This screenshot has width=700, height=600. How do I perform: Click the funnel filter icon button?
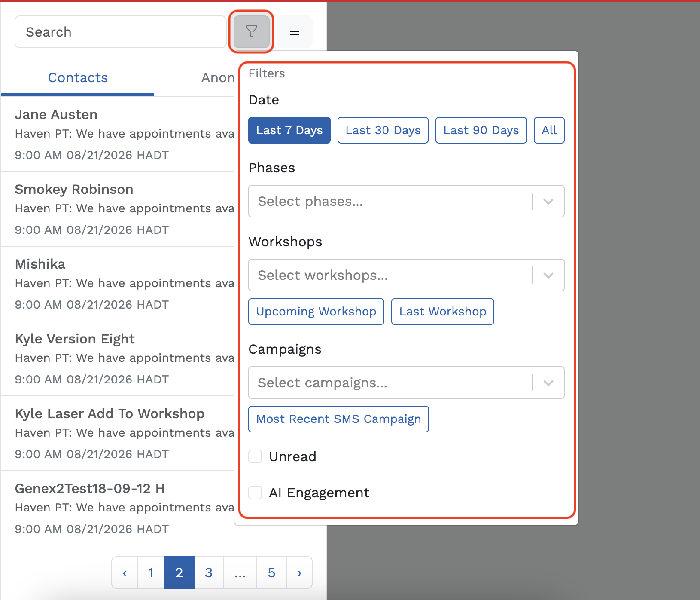pos(252,31)
